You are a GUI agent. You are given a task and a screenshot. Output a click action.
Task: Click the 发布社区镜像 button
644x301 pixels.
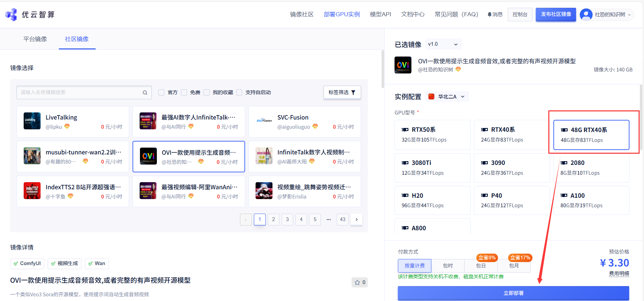pyautogui.click(x=556, y=15)
